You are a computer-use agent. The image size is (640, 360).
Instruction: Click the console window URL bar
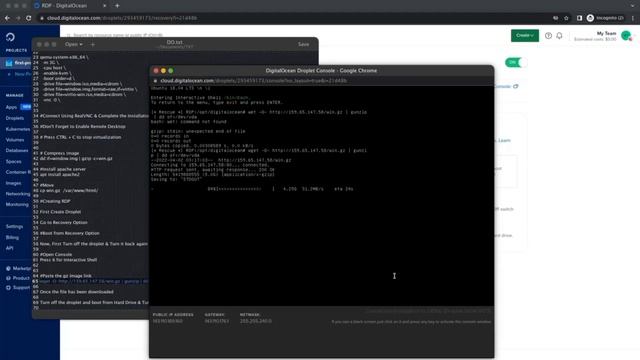253,81
